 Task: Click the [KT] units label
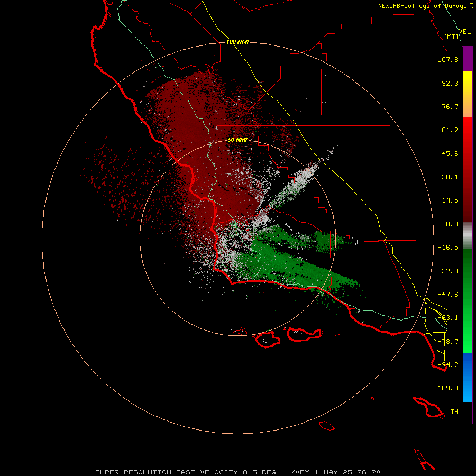coord(452,36)
